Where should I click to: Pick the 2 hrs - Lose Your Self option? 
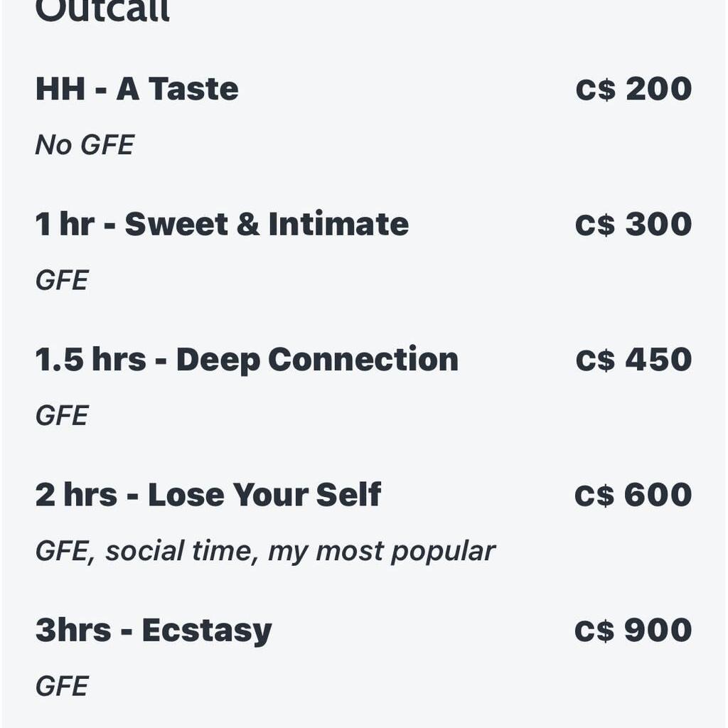[x=208, y=495]
